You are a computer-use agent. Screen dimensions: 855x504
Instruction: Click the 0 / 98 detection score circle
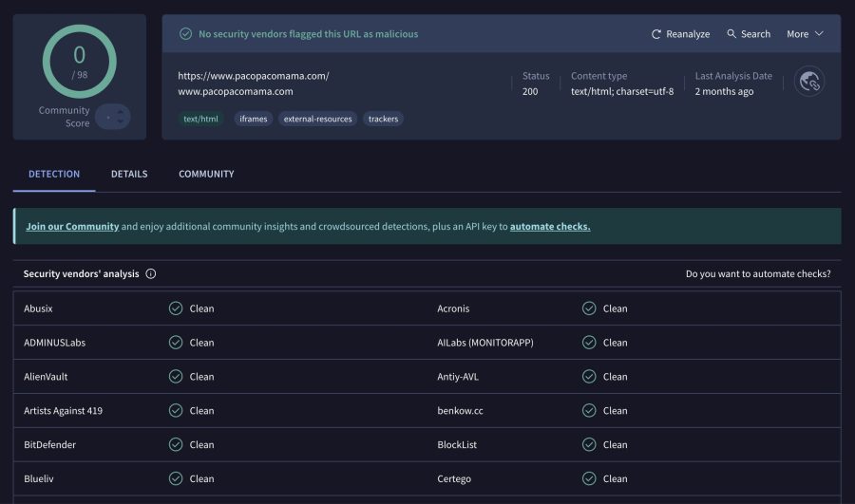tap(80, 61)
